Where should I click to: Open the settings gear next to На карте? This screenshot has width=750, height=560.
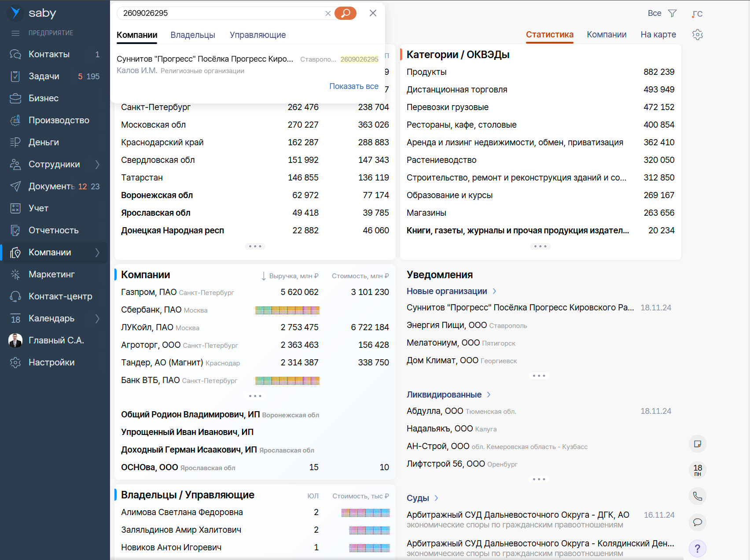[x=698, y=34]
